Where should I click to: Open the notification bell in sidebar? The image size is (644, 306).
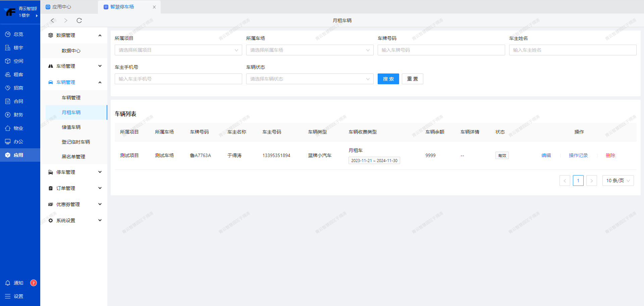[x=8, y=283]
